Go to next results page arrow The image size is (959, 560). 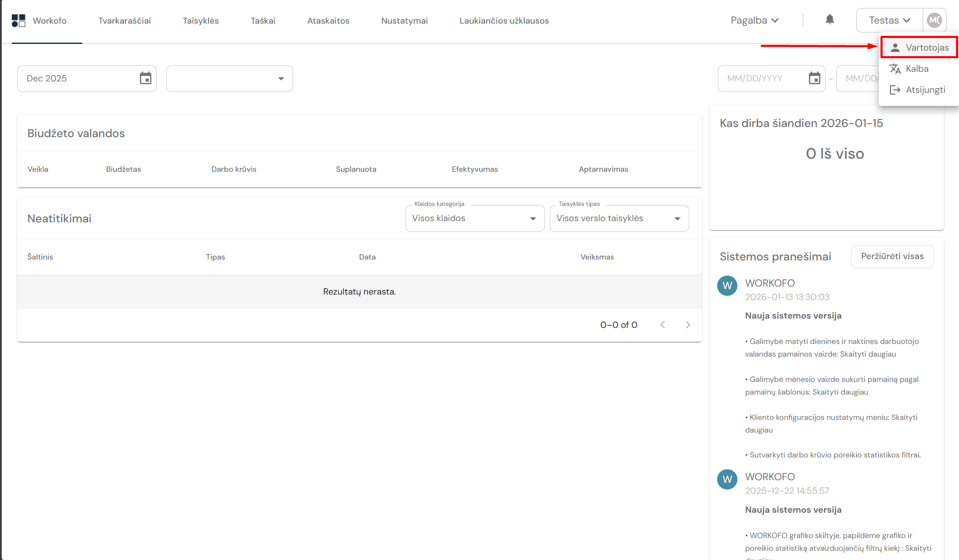point(688,325)
